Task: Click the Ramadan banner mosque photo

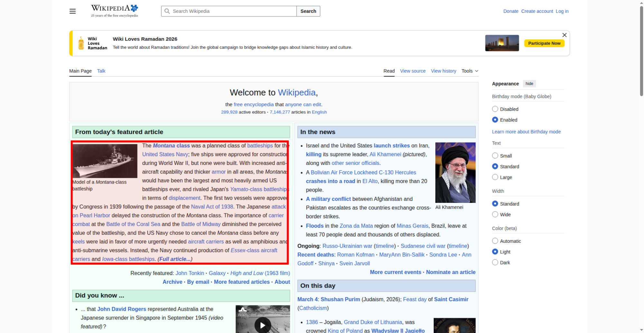Action: (x=502, y=43)
